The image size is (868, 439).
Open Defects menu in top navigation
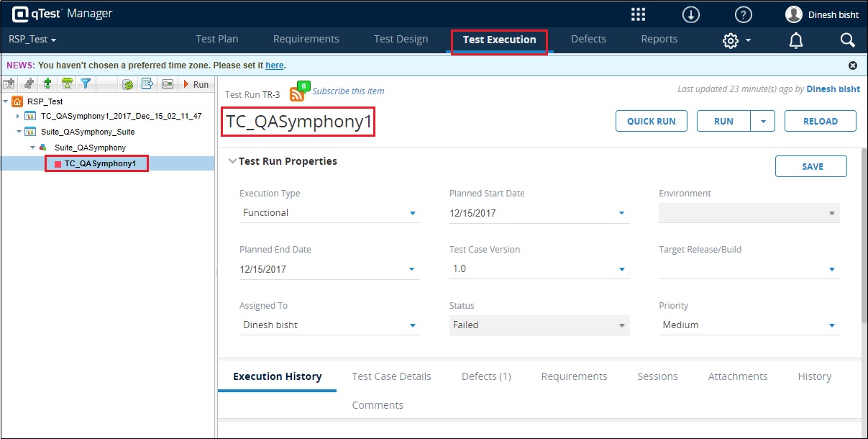point(589,39)
